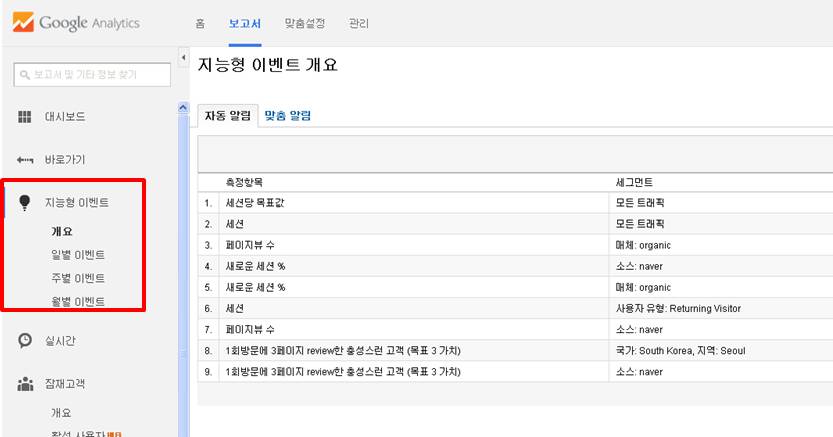Open the 홈 menu
The height and width of the screenshot is (437, 833).
pyautogui.click(x=200, y=23)
